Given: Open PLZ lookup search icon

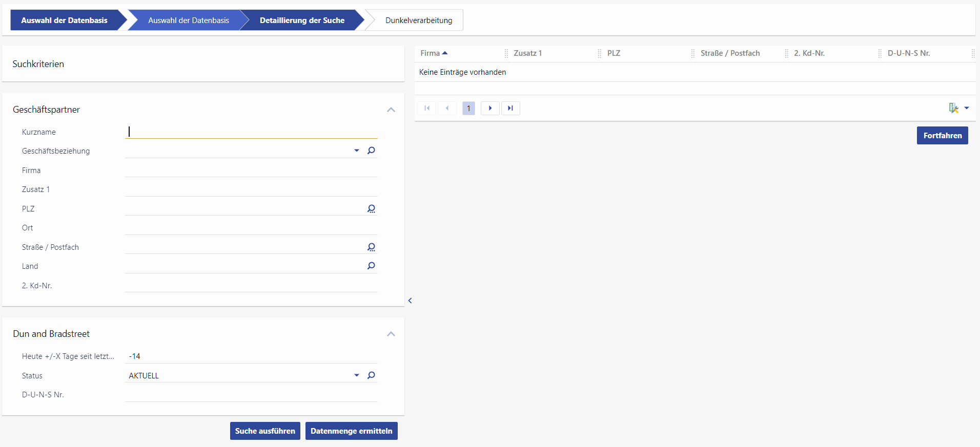Looking at the screenshot, I should pos(371,208).
